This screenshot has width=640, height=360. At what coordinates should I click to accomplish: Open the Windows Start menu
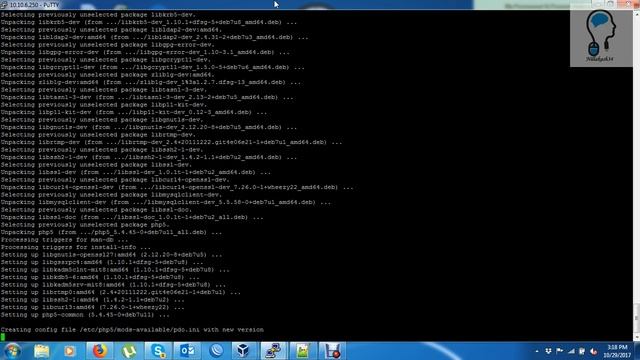(x=12, y=351)
